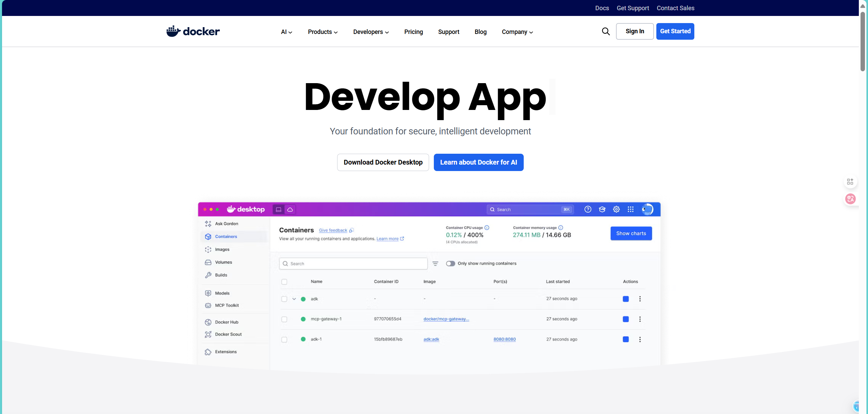Click the browser translate extension icon
This screenshot has width=868, height=414.
850,199
